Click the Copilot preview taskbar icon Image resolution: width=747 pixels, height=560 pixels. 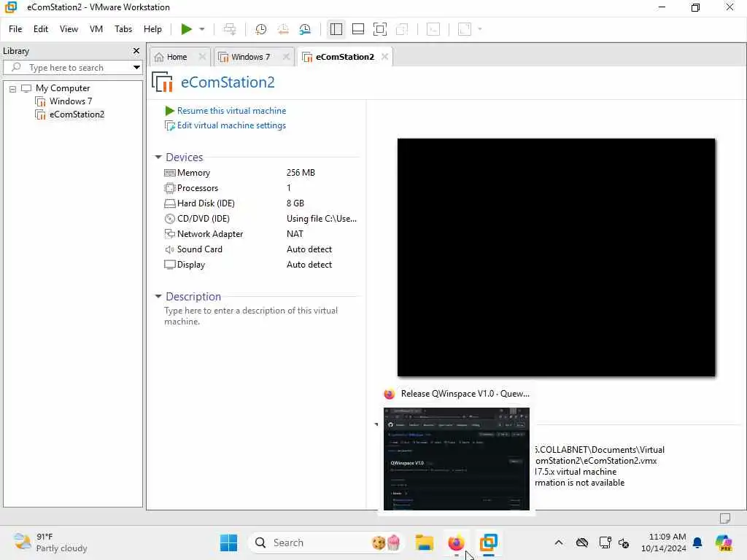[724, 542]
